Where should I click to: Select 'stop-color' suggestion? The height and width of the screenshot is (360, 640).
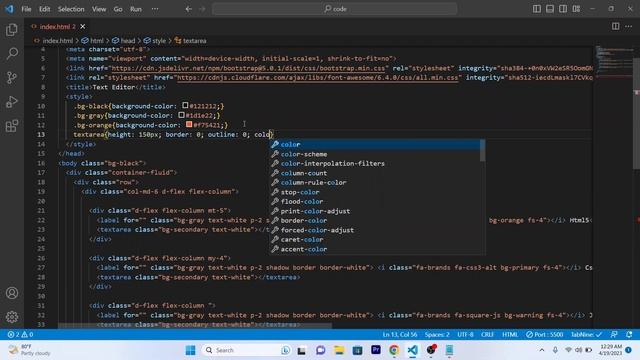[x=375, y=192]
